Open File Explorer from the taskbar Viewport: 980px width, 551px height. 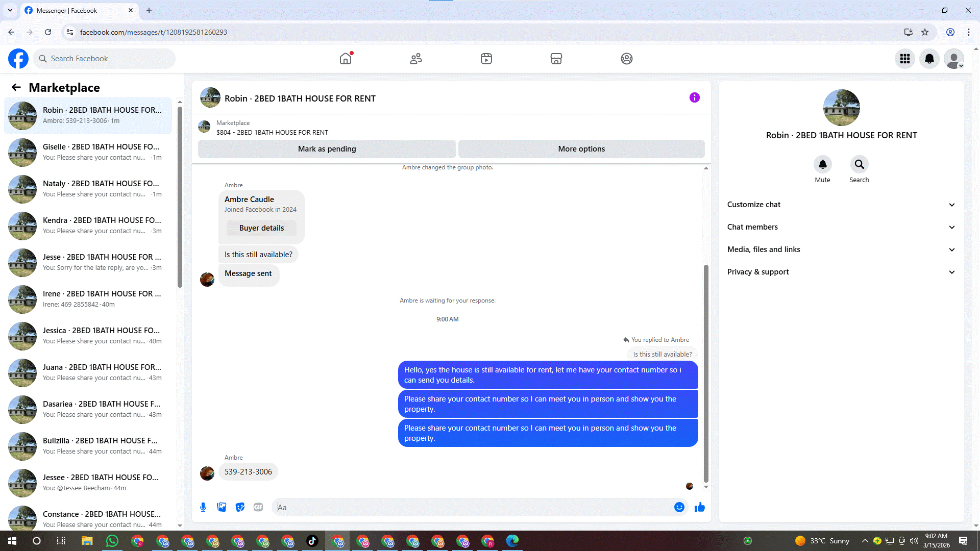click(87, 541)
